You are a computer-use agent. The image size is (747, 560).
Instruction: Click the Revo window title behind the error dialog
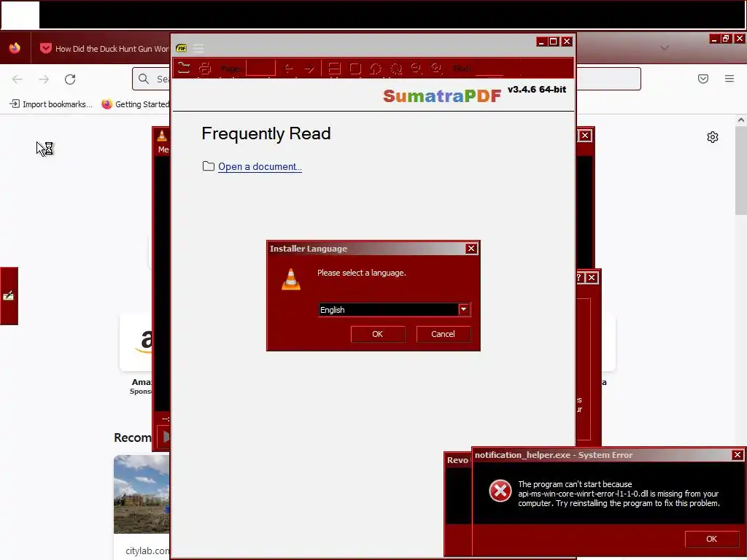[457, 460]
